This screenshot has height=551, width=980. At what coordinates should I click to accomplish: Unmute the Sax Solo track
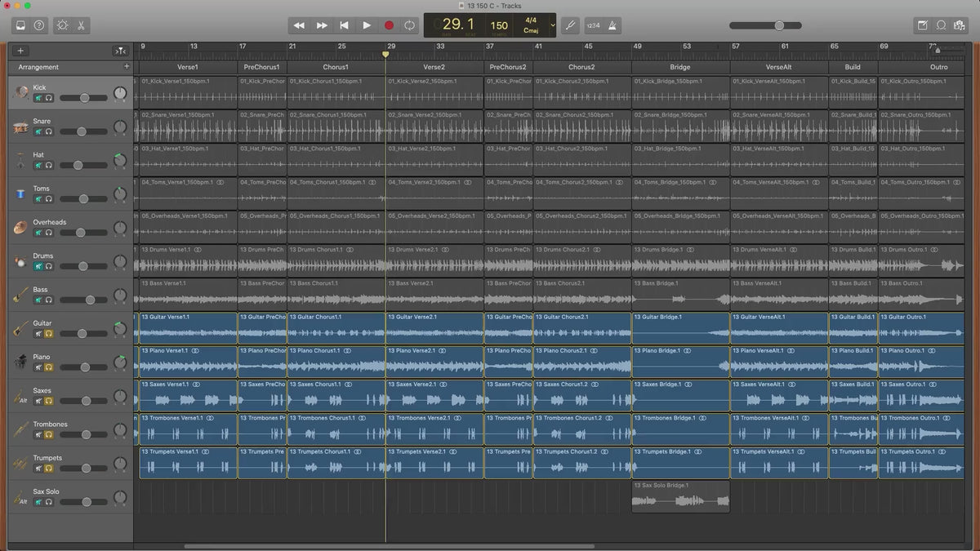click(x=38, y=501)
